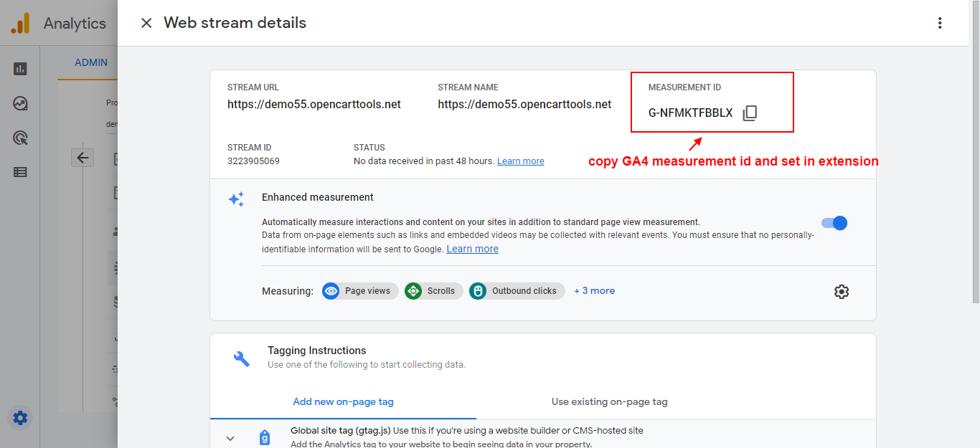The image size is (980, 448).
Task: Click the vertical scrollbar on the right
Action: pos(974,151)
